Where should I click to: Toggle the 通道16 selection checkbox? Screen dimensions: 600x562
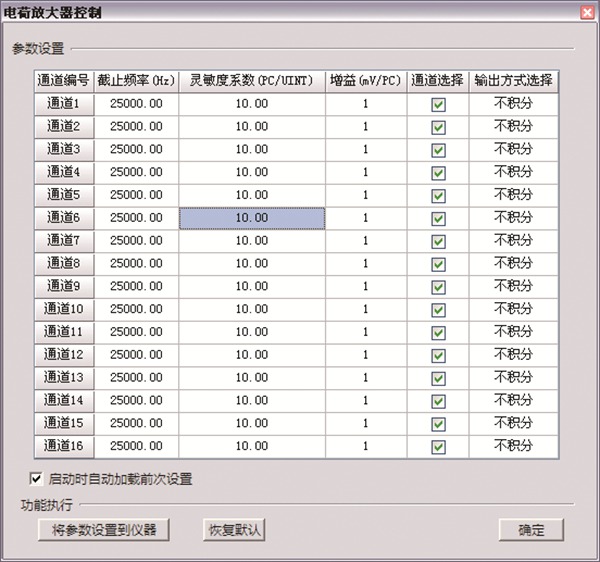coord(438,446)
